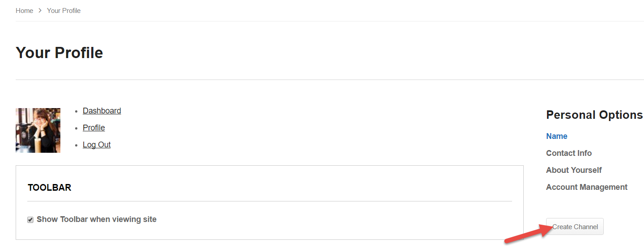Viewport: 644px width, 247px height.
Task: Click the Your Profile breadcrumb item
Action: tap(64, 10)
